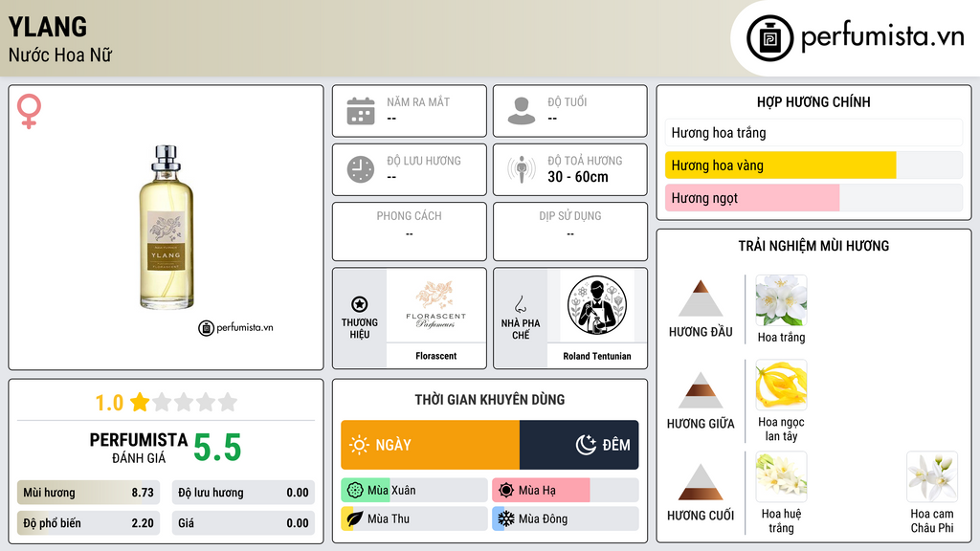The width and height of the screenshot is (980, 551).
Task: Click the Thời gian khuyên dùng heading
Action: click(x=490, y=399)
